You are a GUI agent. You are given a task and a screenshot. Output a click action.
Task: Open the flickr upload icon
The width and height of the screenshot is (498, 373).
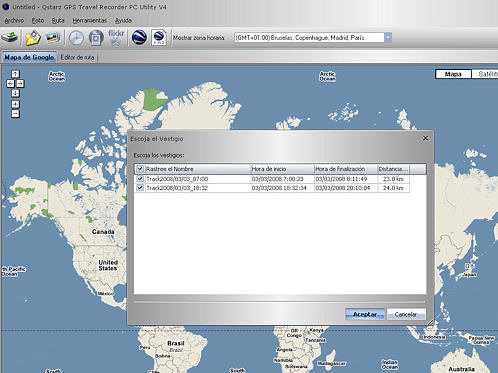coord(116,37)
